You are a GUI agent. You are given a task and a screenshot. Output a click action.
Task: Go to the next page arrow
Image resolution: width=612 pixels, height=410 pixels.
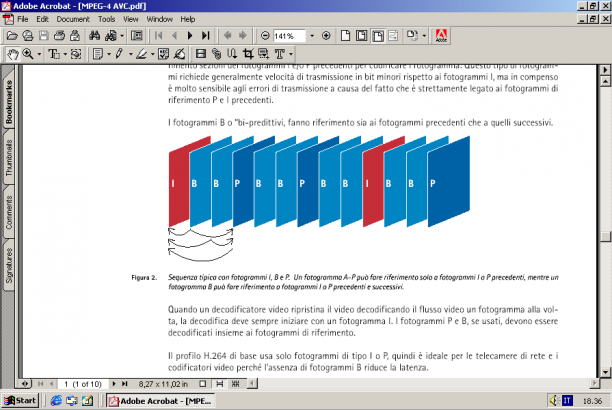(x=190, y=36)
